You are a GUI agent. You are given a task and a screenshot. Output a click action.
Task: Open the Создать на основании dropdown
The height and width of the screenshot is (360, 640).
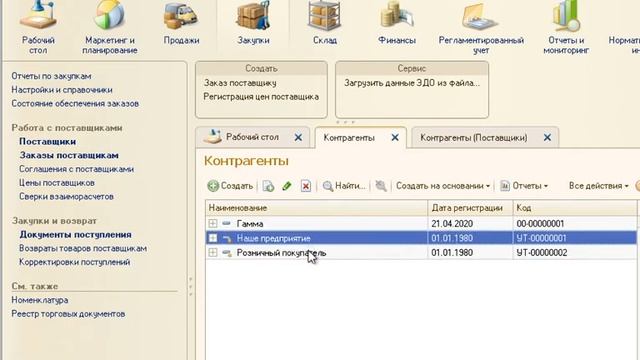(442, 186)
